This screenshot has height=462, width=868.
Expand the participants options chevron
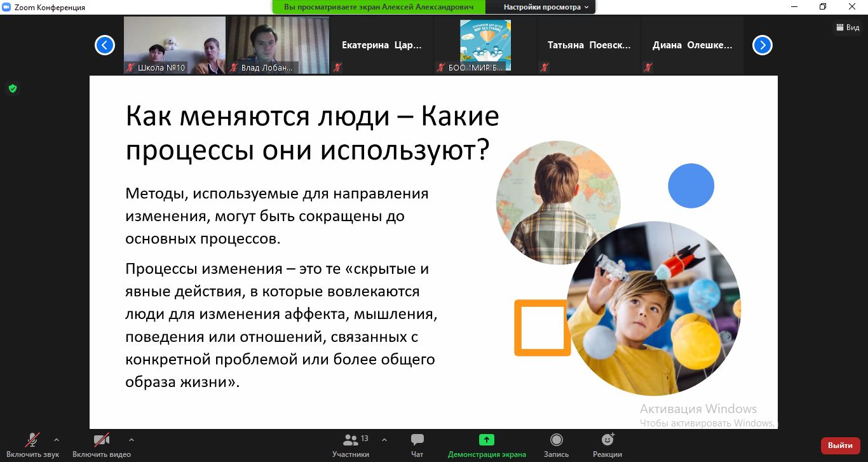[384, 439]
